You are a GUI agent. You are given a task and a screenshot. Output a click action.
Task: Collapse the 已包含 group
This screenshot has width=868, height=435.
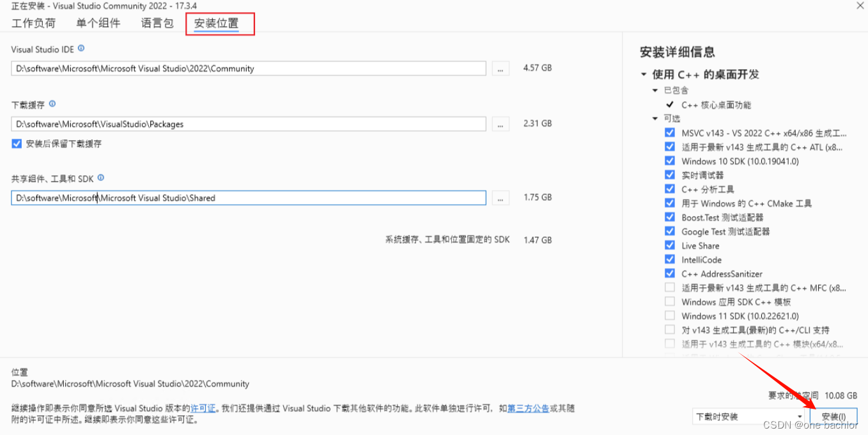tap(655, 91)
